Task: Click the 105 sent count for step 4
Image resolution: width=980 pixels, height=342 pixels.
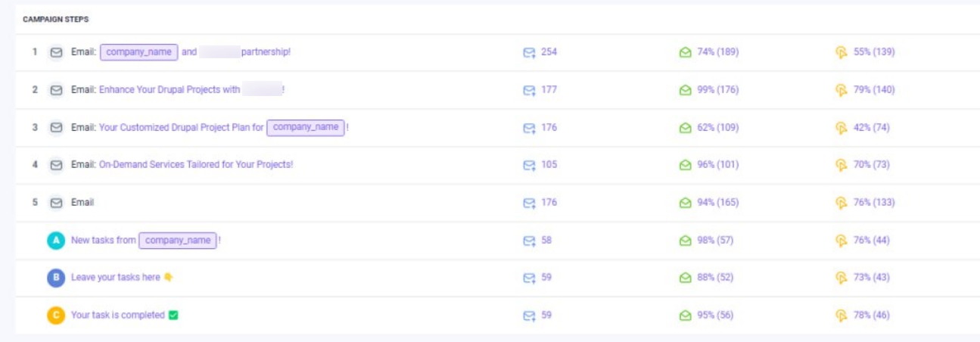Action: [x=549, y=165]
